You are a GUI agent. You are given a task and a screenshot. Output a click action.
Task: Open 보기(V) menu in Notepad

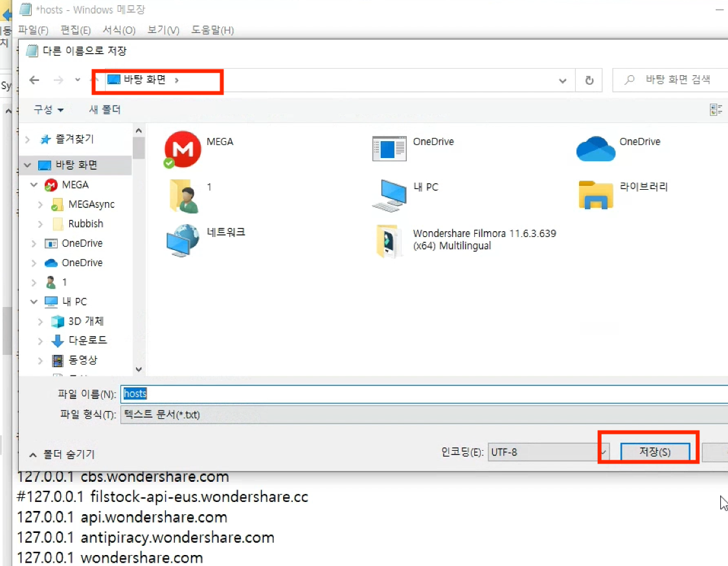163,30
